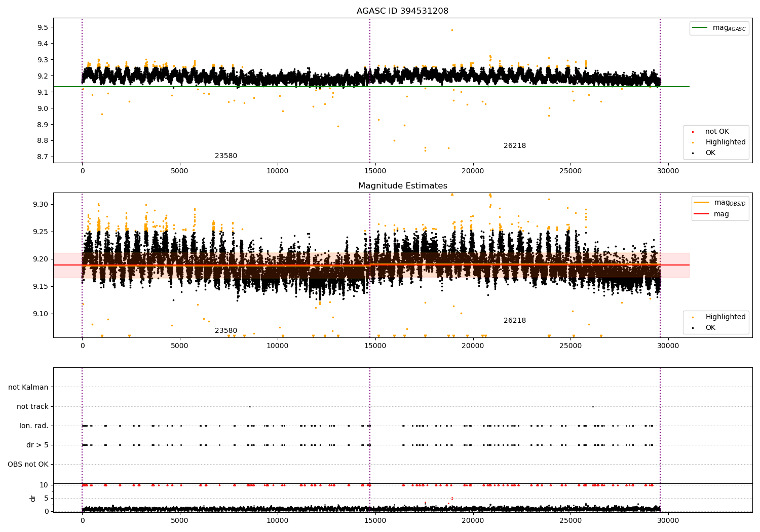Click the 'Magnitude Estimates' plot title

click(402, 186)
